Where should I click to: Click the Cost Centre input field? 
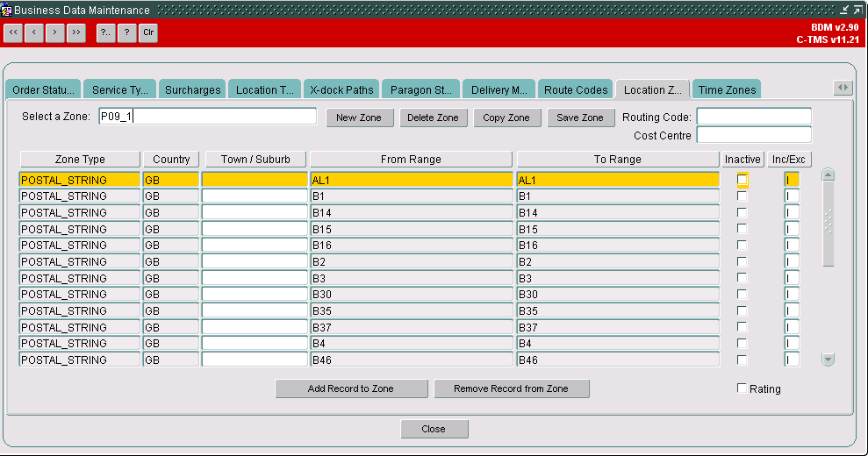tap(754, 135)
